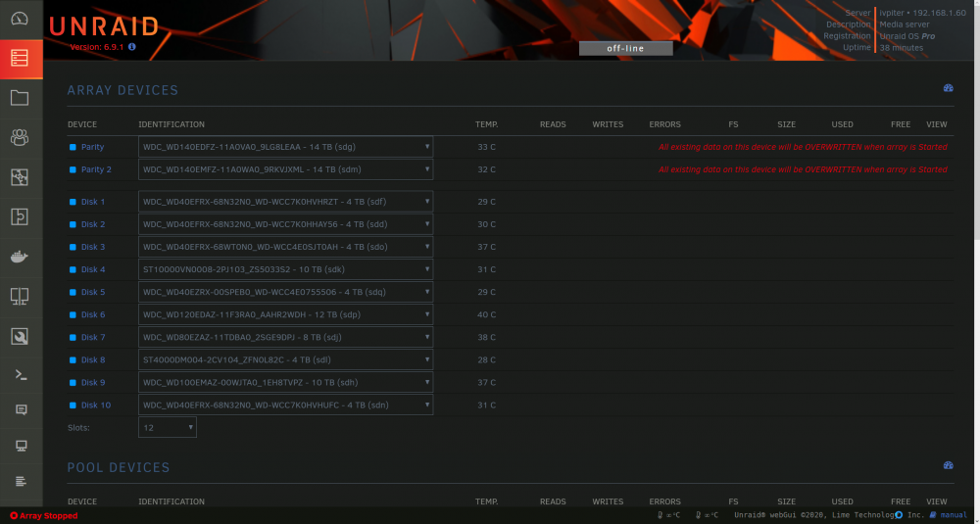Click the Parity 2 status square icon
The image size is (980, 524).
coord(73,169)
